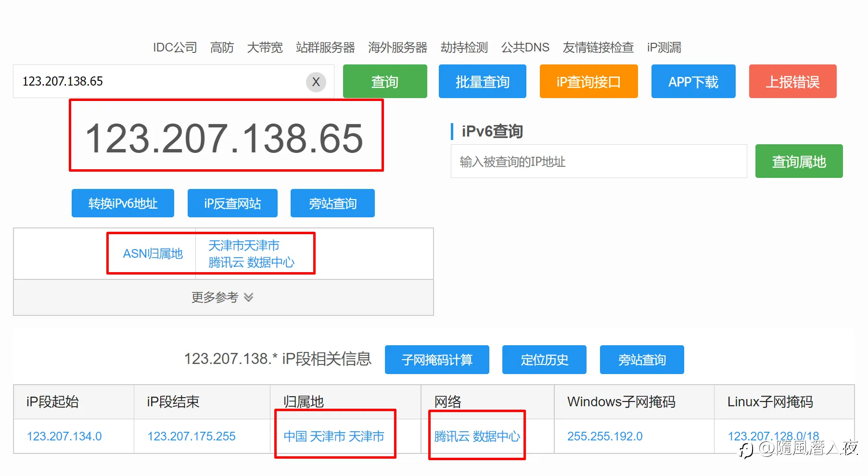This screenshot has width=868, height=476.
Task: Click 腾讯云 数据中心 in ASN row
Action: pyautogui.click(x=251, y=262)
